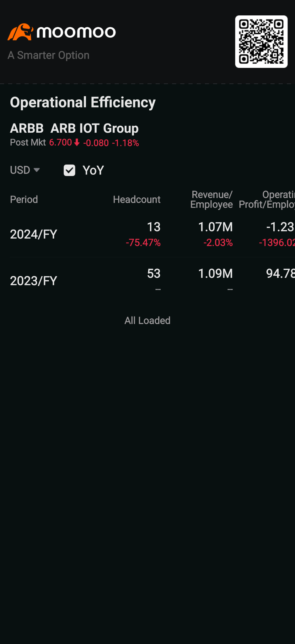Click the moomoo wordmark text
Viewport: 295px width, 644px height.
point(76,32)
